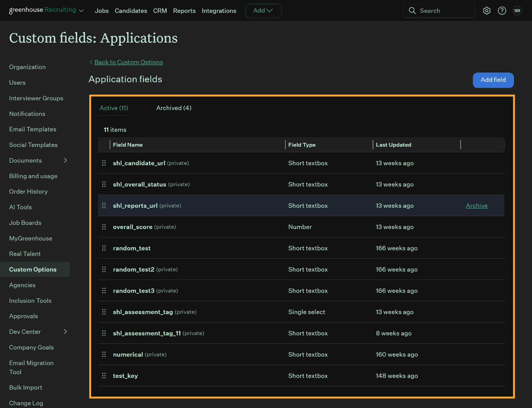Screen dimensions: 532x408
Task: Click the search magnifier icon
Action: tap(412, 11)
